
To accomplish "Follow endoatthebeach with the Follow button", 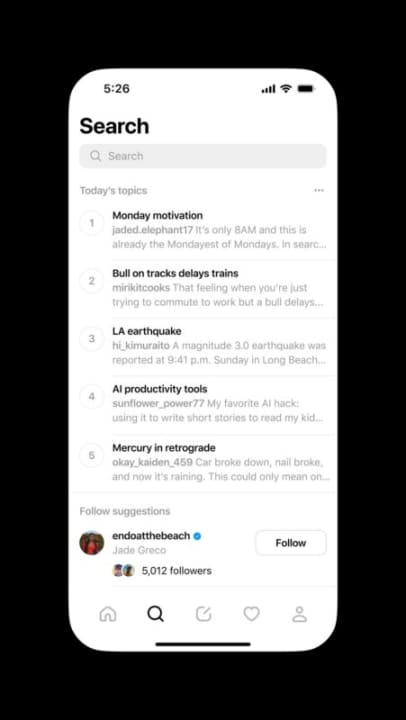I will point(291,543).
